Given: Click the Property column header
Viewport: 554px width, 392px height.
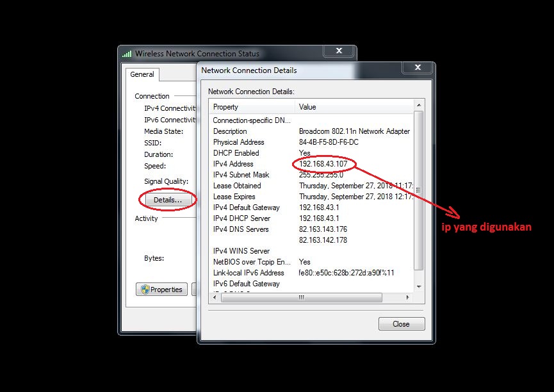Looking at the screenshot, I should [x=252, y=107].
